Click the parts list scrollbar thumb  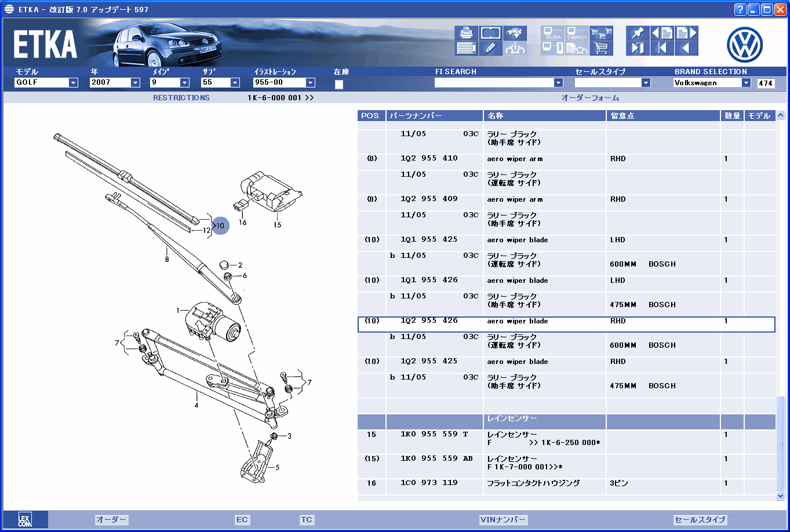(780, 443)
